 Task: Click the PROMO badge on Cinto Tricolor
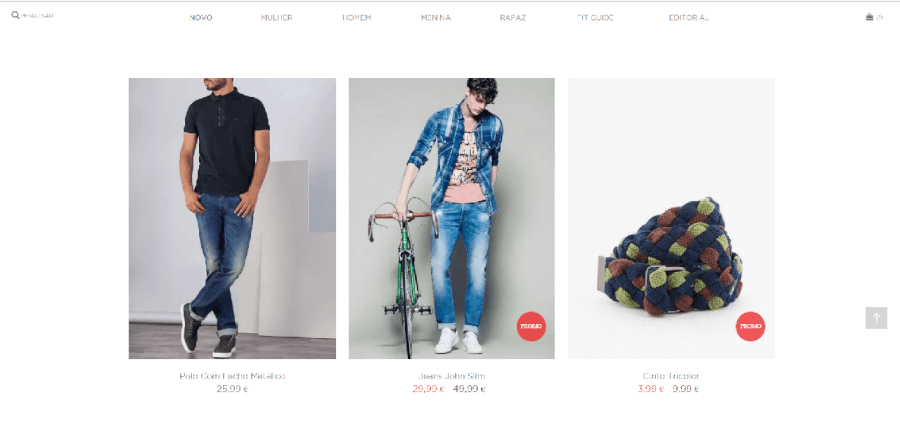750,326
